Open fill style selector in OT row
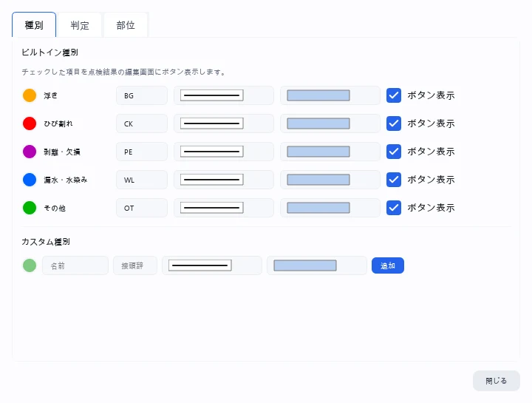The height and width of the screenshot is (403, 532). coord(330,208)
